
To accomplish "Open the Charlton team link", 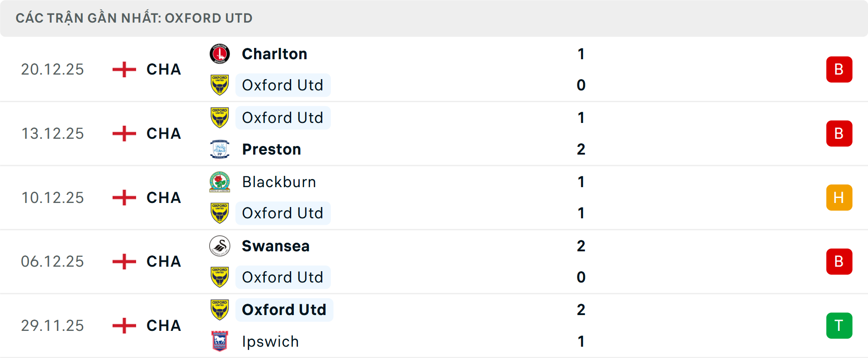I will click(x=274, y=54).
